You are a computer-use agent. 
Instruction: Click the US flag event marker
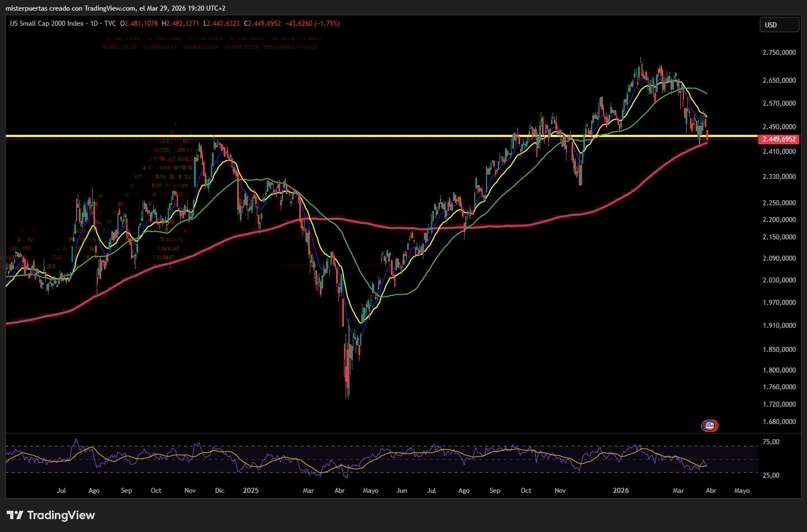pos(710,426)
